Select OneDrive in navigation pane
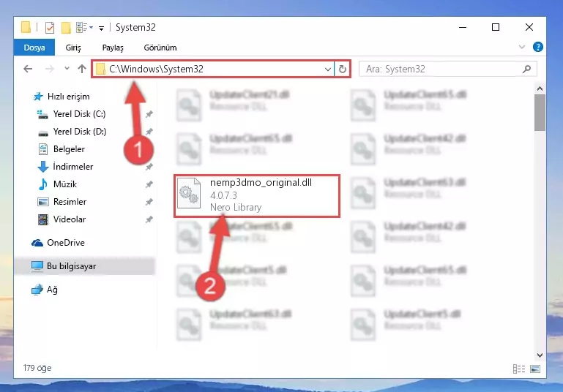The width and height of the screenshot is (563, 392). (x=66, y=243)
